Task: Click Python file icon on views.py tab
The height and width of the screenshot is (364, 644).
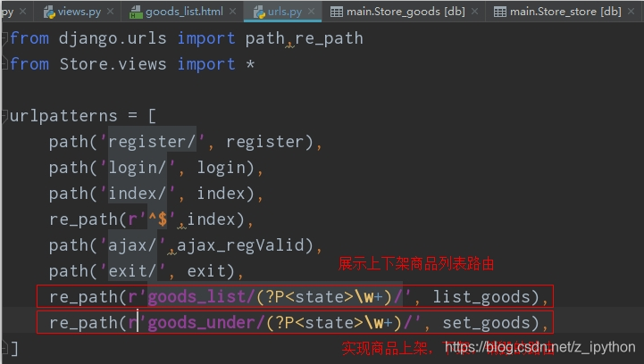Action: [49, 12]
